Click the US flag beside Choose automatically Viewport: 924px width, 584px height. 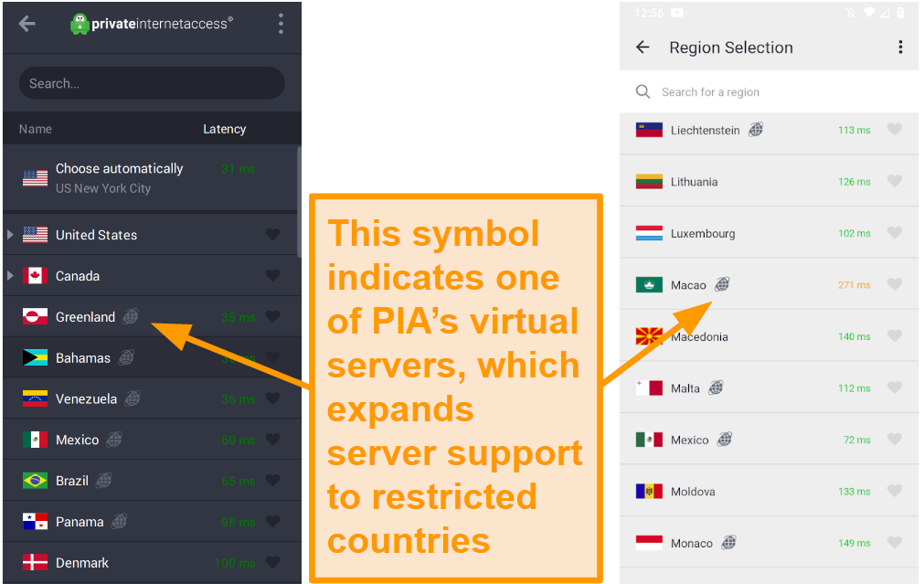tap(35, 176)
